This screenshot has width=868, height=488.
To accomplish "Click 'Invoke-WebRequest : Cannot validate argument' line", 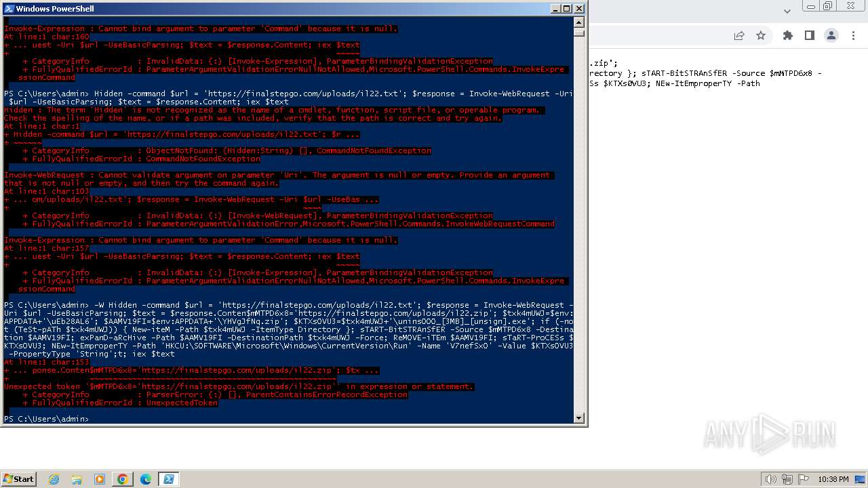I will click(x=277, y=175).
